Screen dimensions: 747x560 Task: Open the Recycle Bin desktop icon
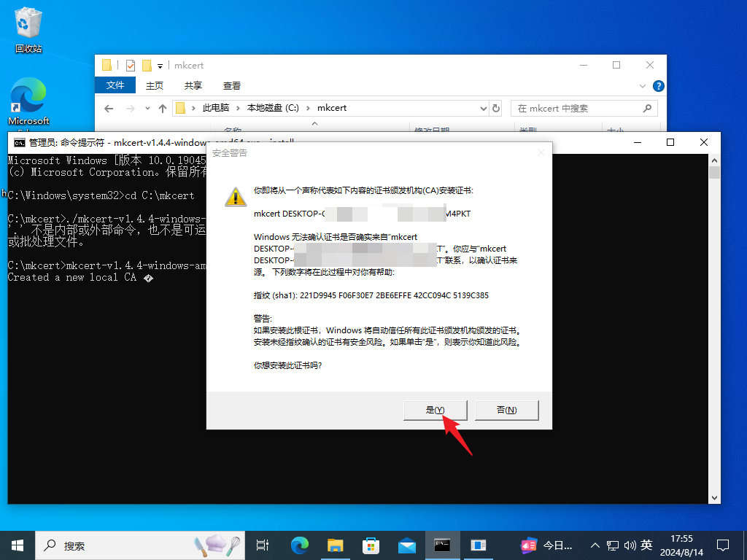28,31
